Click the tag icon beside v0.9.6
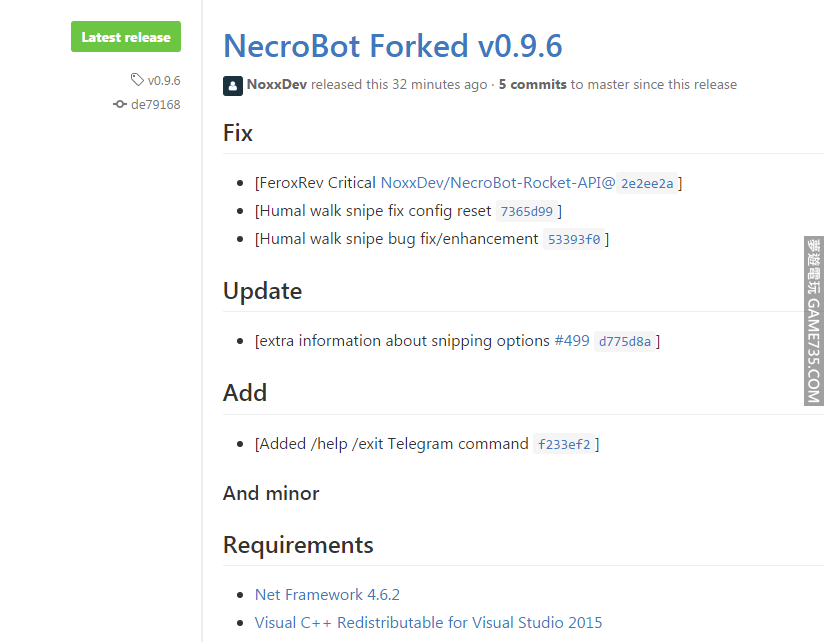The image size is (824, 642). tap(137, 80)
